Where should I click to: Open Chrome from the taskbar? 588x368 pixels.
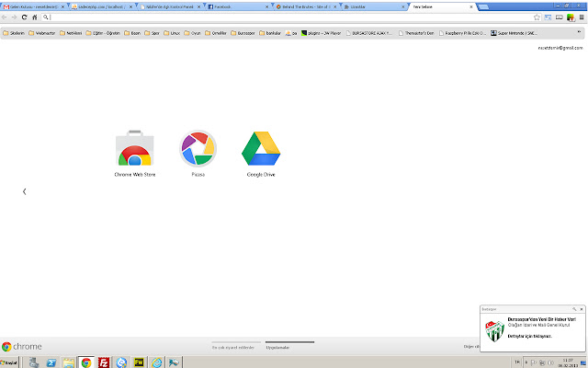[x=86, y=362]
